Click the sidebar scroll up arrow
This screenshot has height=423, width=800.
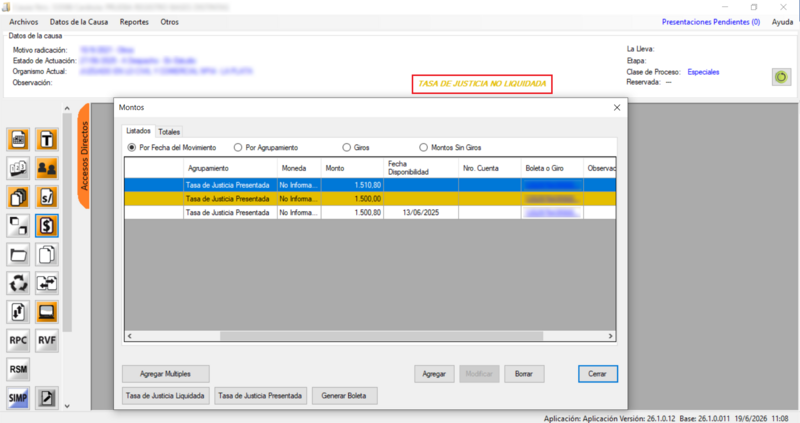pyautogui.click(x=67, y=108)
